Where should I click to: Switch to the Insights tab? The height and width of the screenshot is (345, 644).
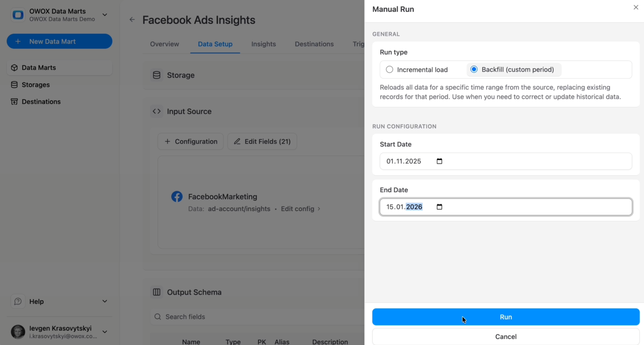pos(264,44)
